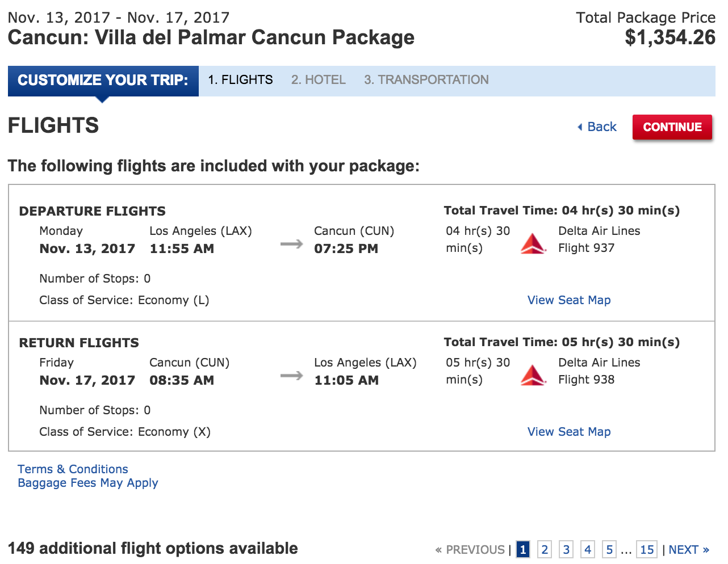View Seat Map for the departure flight

pos(568,300)
